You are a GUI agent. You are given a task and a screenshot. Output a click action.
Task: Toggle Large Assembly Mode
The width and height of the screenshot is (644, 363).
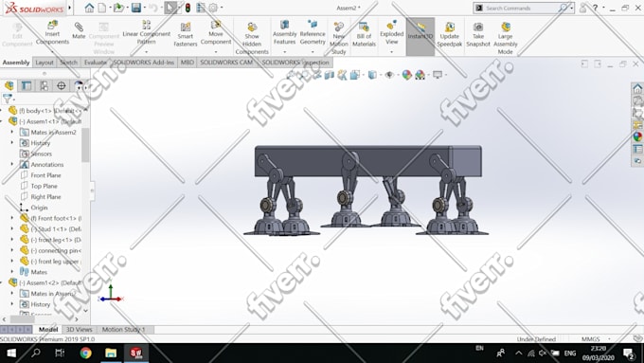pos(505,38)
